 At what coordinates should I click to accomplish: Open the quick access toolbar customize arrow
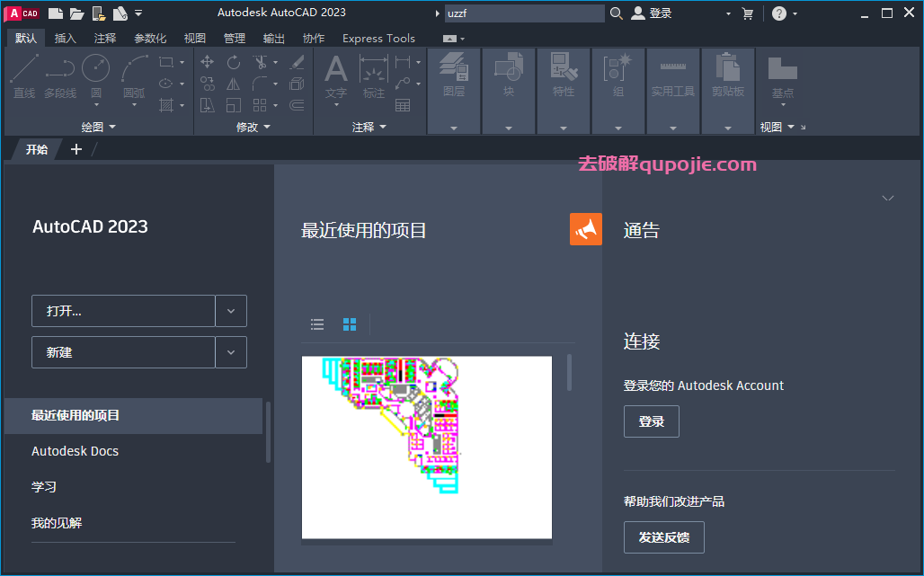(138, 13)
